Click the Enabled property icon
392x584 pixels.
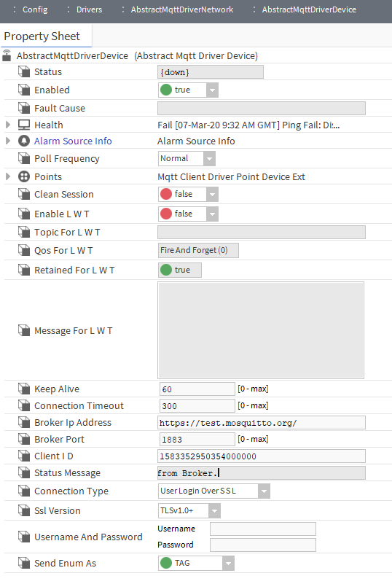[24, 90]
